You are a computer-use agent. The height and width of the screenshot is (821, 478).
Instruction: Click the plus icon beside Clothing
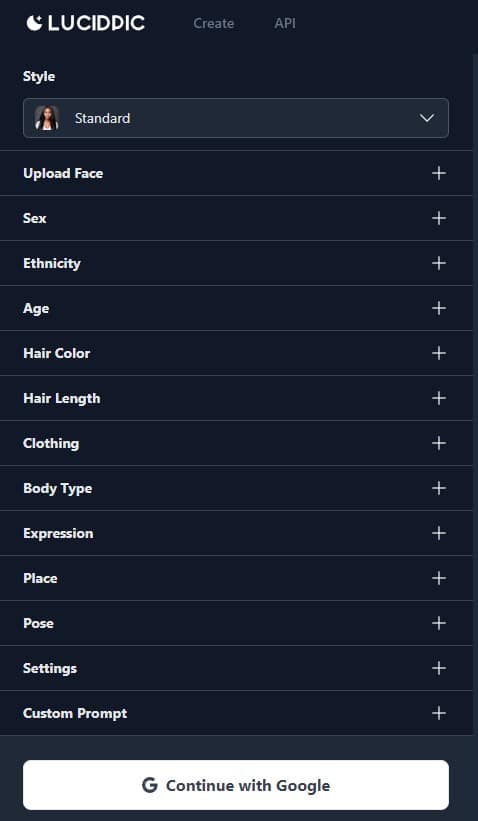pos(439,443)
